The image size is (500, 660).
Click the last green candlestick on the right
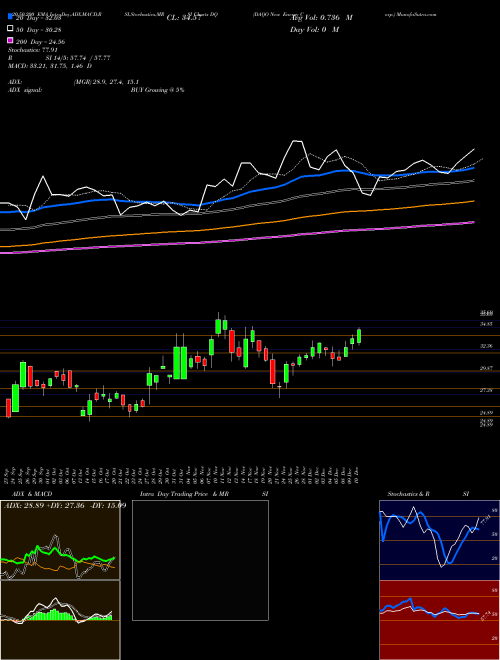359,336
